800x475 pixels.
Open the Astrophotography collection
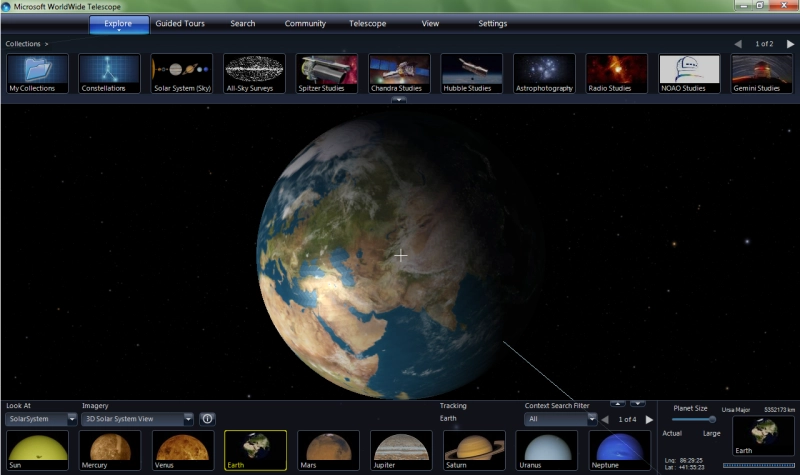(x=544, y=73)
